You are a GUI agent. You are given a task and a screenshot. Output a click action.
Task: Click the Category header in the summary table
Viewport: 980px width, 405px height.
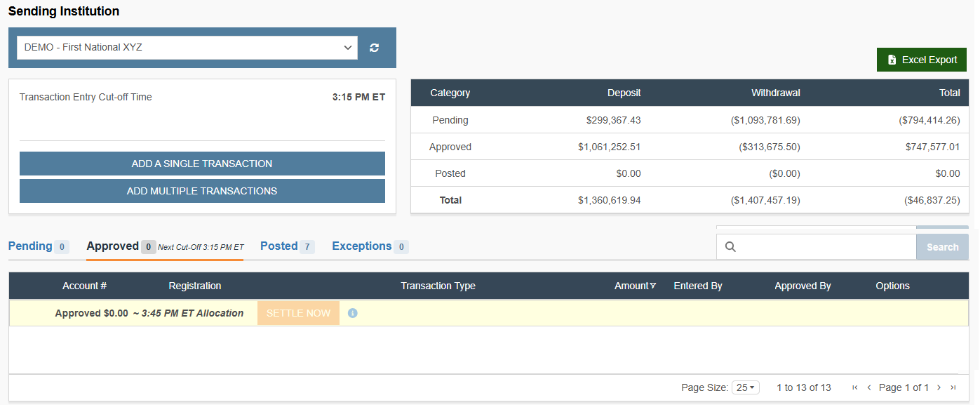point(450,93)
